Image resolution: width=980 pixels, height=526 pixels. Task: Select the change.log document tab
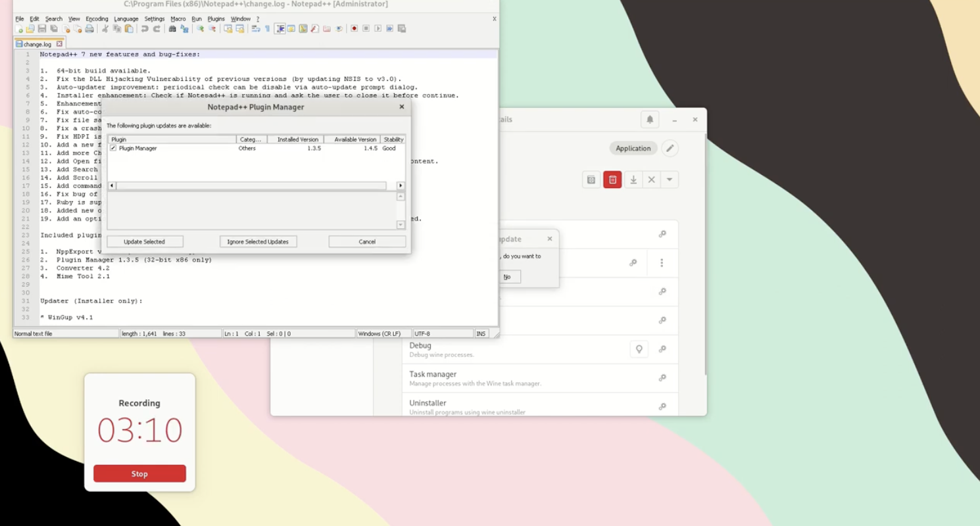[x=37, y=44]
